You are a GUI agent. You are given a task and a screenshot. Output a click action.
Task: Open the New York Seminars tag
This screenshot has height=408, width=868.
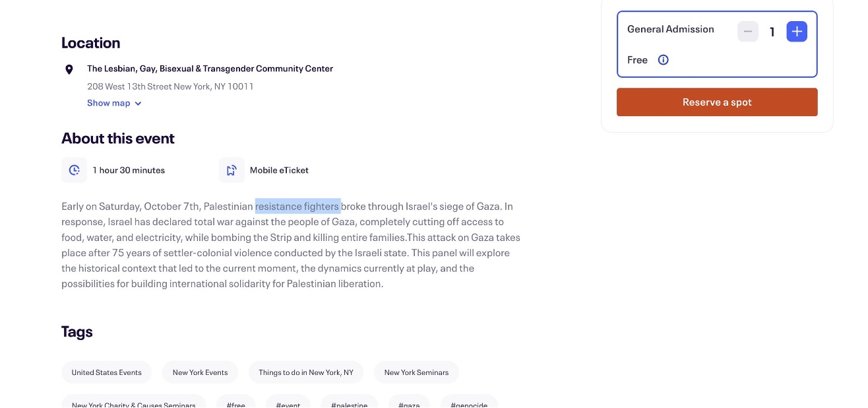[416, 372]
